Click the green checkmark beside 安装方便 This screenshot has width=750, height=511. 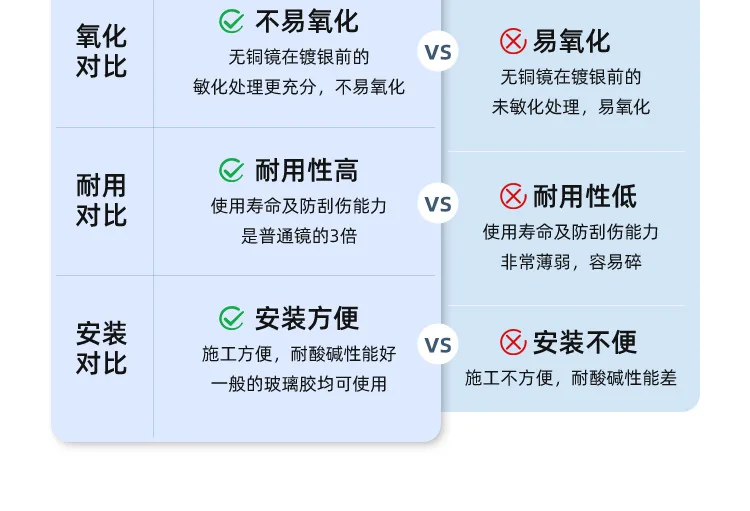(232, 318)
